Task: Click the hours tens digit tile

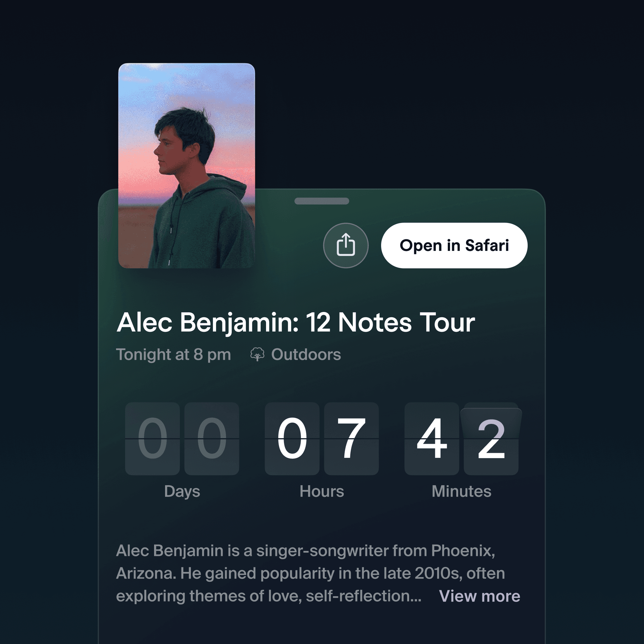Action: (x=292, y=439)
